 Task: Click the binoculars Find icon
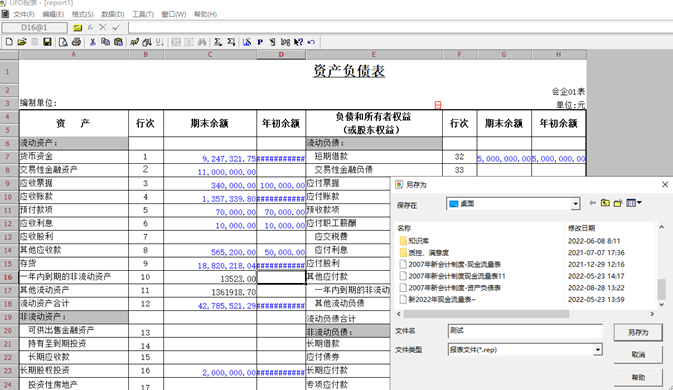click(202, 42)
